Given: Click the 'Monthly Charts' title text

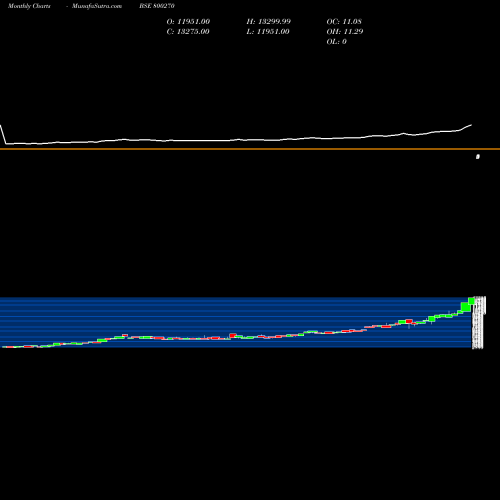Looking at the screenshot, I should [29, 6].
